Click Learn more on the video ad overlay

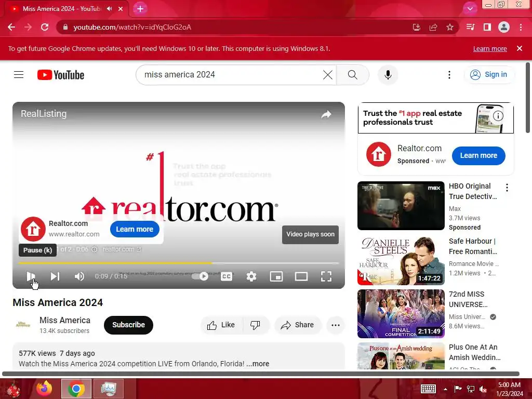[135, 229]
